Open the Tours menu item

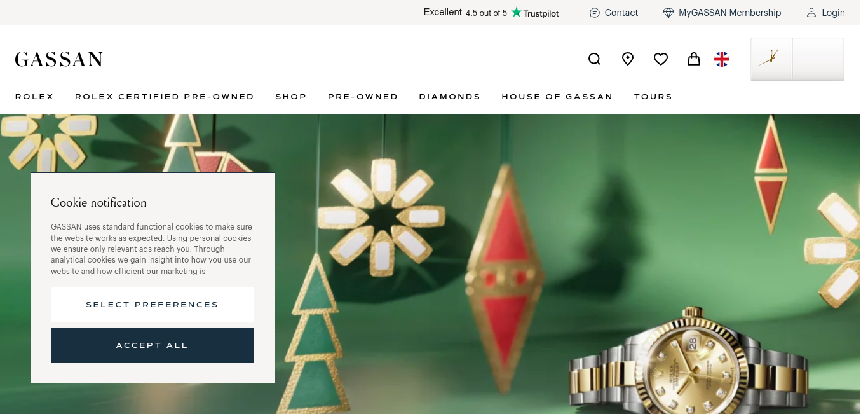click(x=653, y=97)
